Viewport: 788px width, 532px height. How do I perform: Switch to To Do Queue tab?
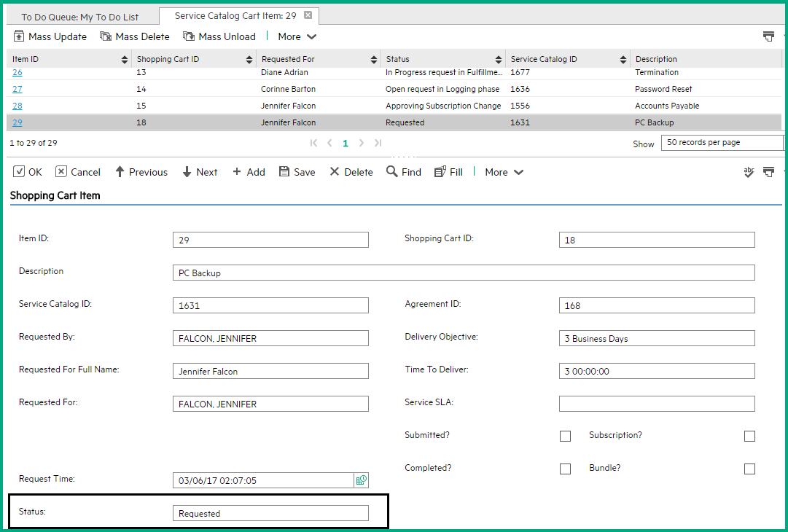point(79,16)
